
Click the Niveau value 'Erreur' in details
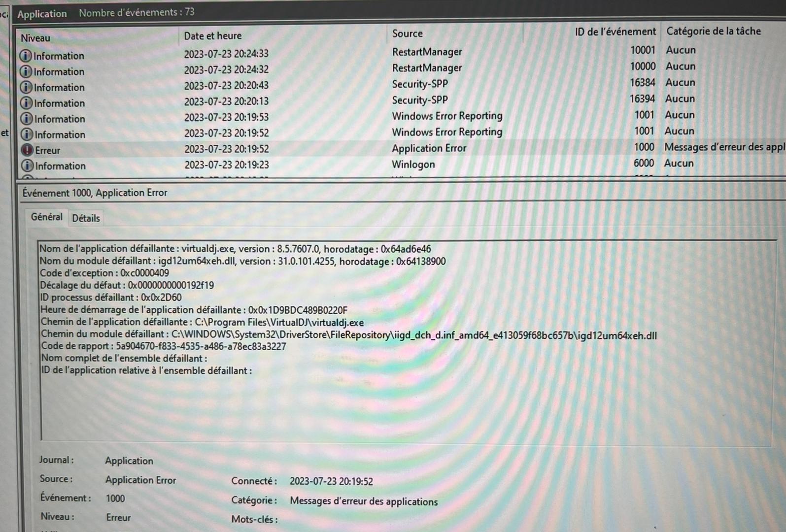[x=118, y=518]
